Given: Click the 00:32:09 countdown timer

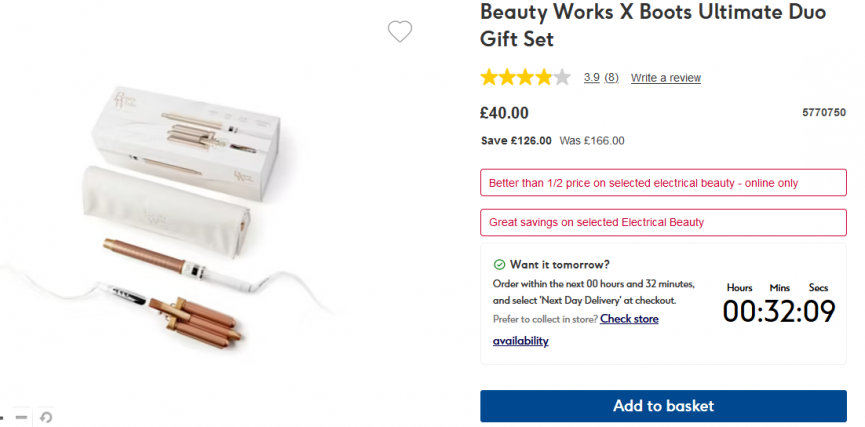Looking at the screenshot, I should (778, 311).
